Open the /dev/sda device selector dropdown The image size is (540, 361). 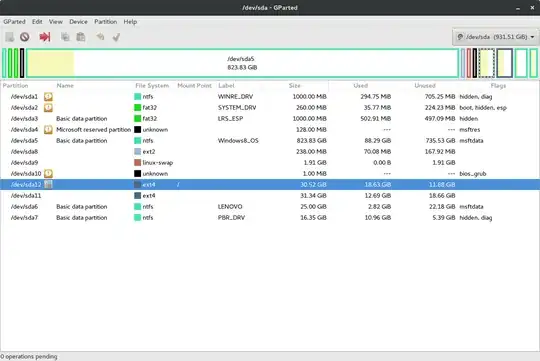495,37
